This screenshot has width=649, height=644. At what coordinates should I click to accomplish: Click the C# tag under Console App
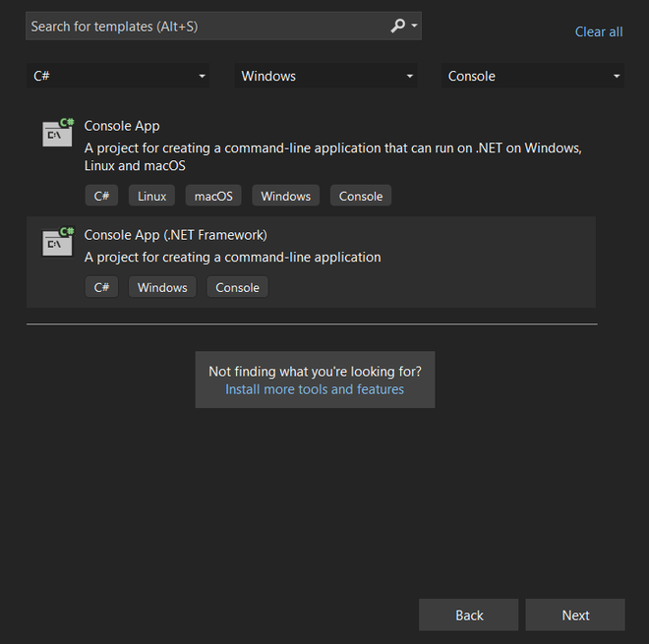[101, 197]
